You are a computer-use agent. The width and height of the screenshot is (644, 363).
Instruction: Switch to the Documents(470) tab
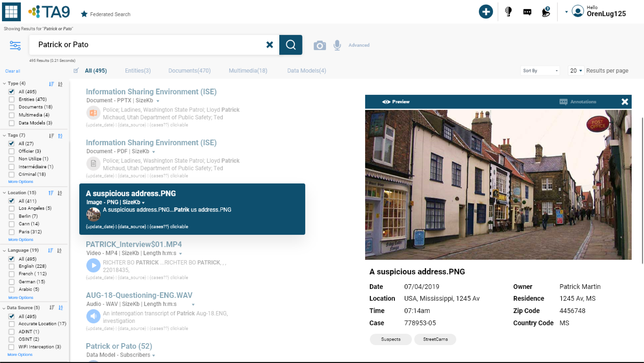pos(189,71)
